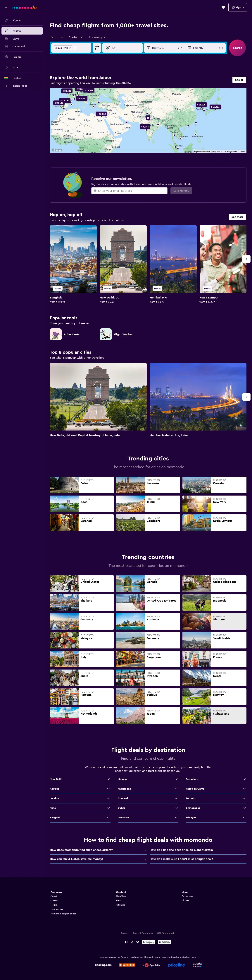The image size is (252, 980).
Task: Select the ₹ 8,266 price marker on map
Action: click(x=145, y=127)
